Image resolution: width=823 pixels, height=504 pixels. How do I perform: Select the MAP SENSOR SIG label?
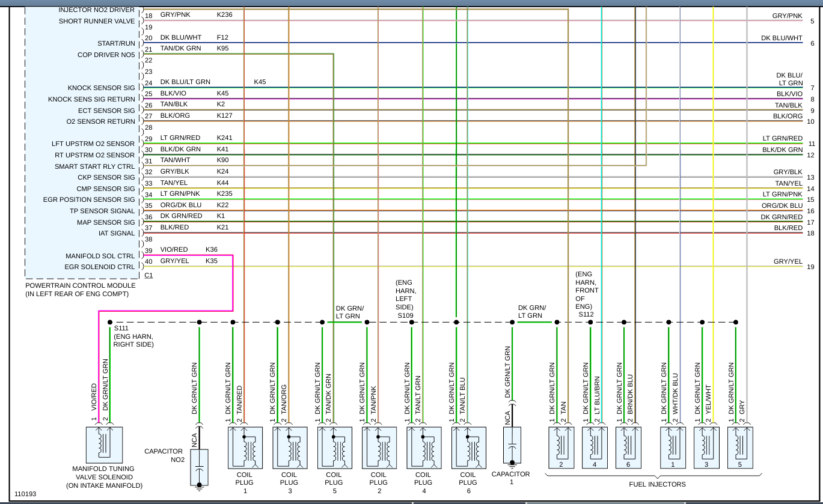pos(105,223)
